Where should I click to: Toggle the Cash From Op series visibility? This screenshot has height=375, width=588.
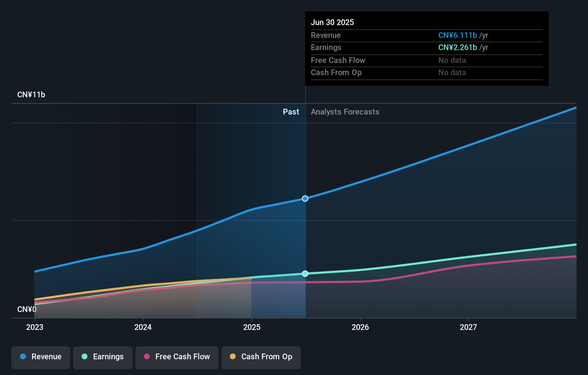coord(261,357)
